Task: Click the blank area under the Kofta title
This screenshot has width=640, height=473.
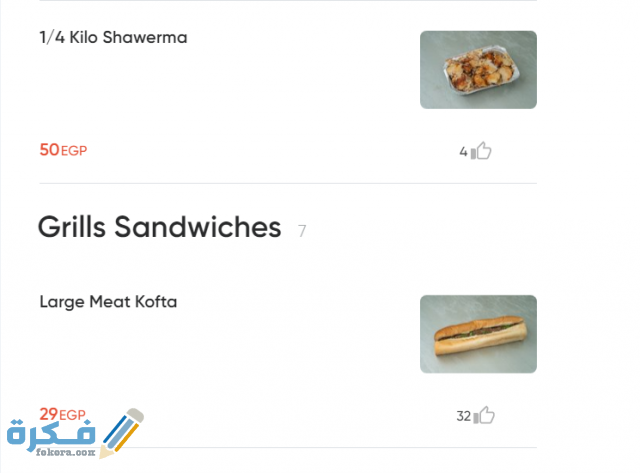Action: click(x=200, y=355)
